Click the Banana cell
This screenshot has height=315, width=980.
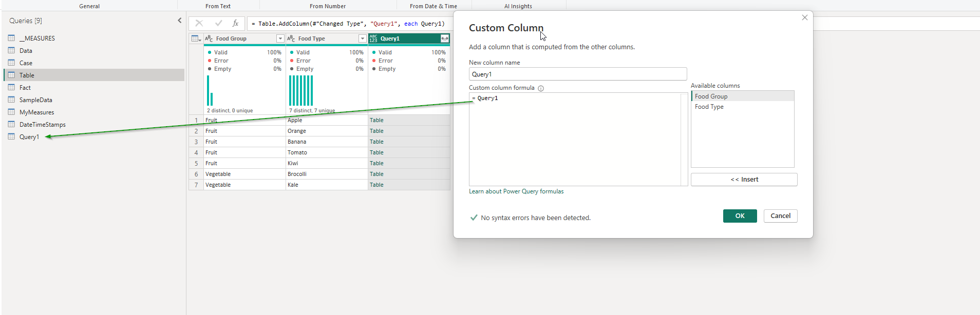coord(327,142)
